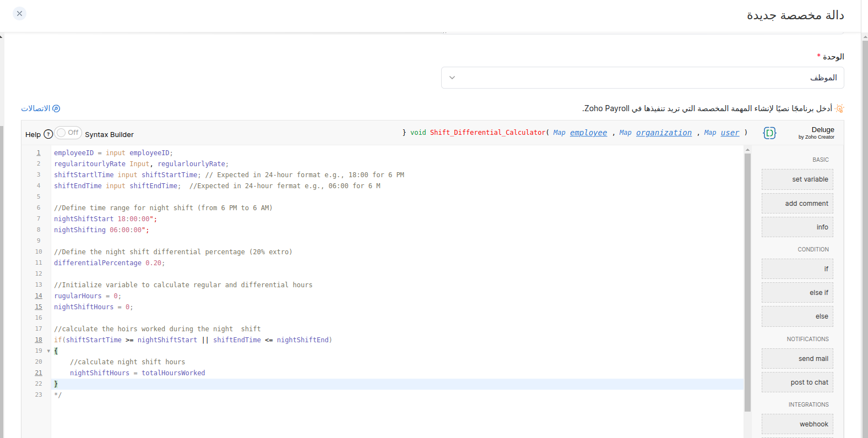Select the add comment block
Image resolution: width=868 pixels, height=438 pixels.
(x=797, y=204)
